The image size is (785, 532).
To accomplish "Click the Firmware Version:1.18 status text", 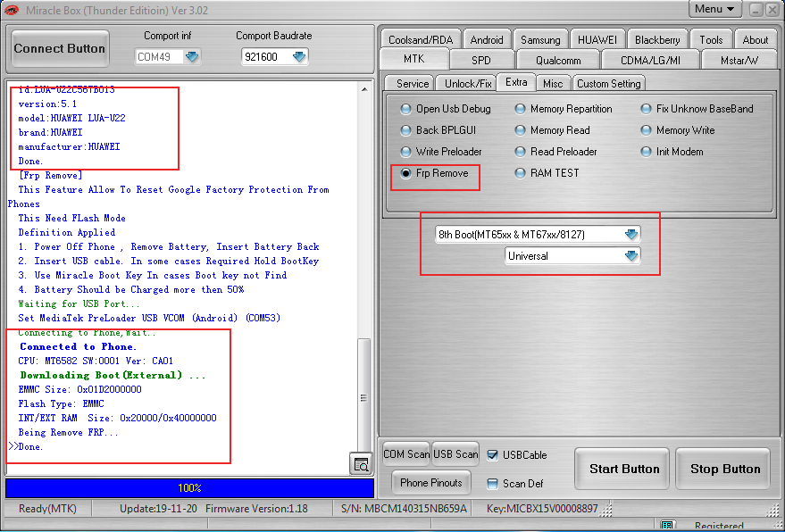I will (x=256, y=509).
